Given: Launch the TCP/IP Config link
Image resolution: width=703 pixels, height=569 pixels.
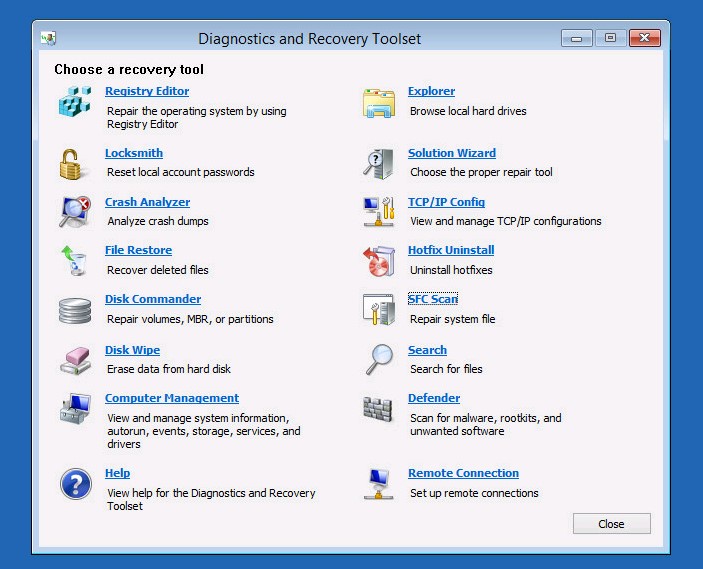Looking at the screenshot, I should (x=446, y=202).
